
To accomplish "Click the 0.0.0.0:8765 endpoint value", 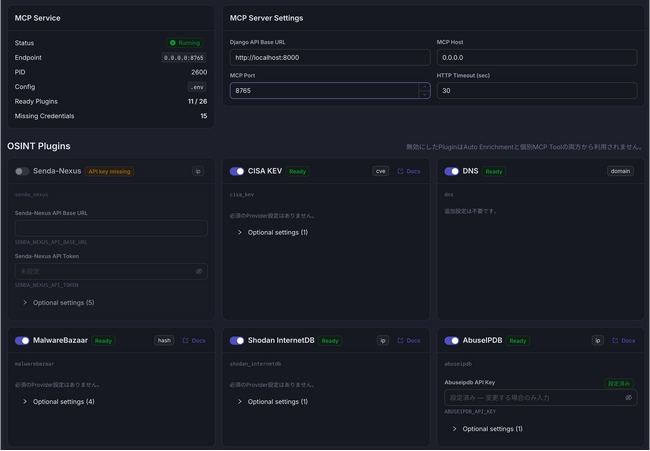I will click(184, 58).
